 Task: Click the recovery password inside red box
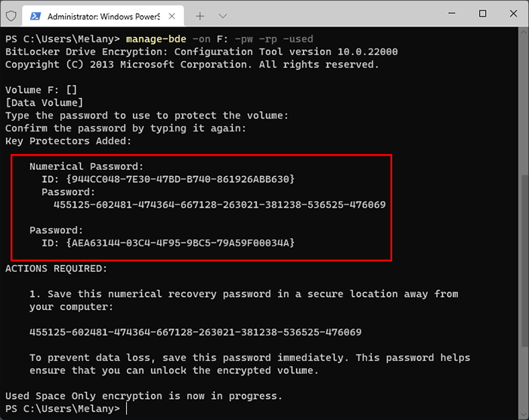point(219,204)
